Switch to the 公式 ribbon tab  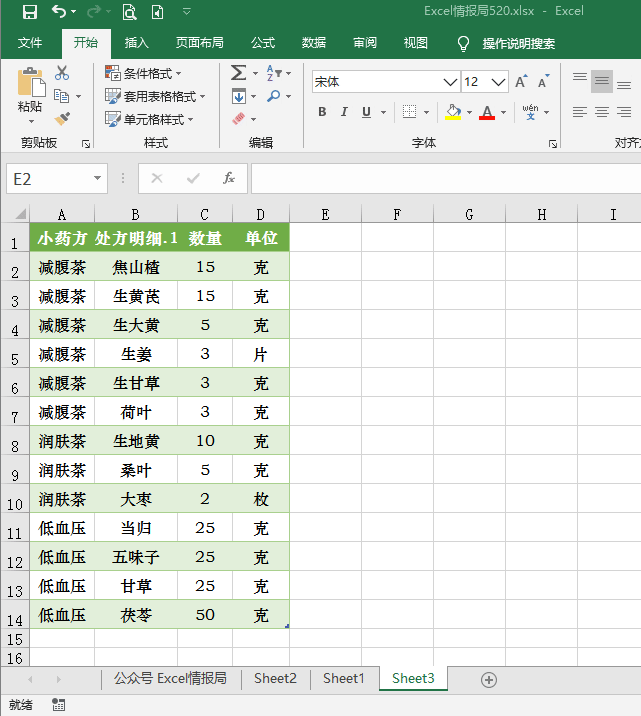click(263, 43)
